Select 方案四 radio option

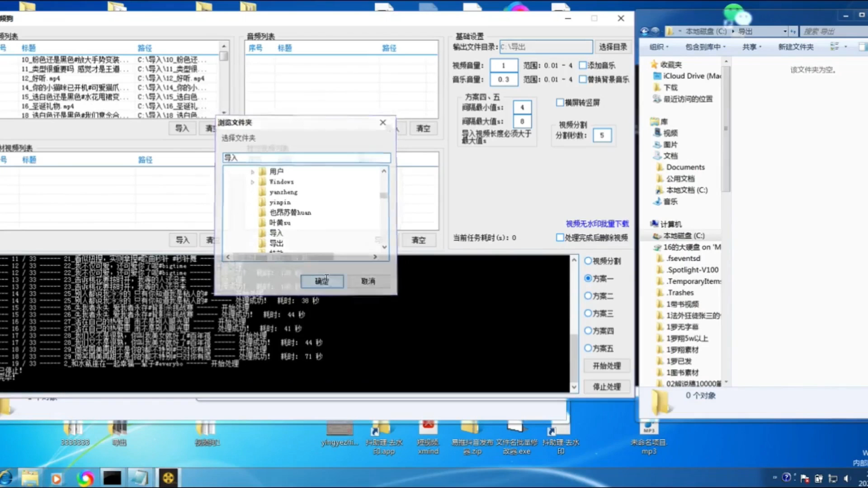click(588, 330)
